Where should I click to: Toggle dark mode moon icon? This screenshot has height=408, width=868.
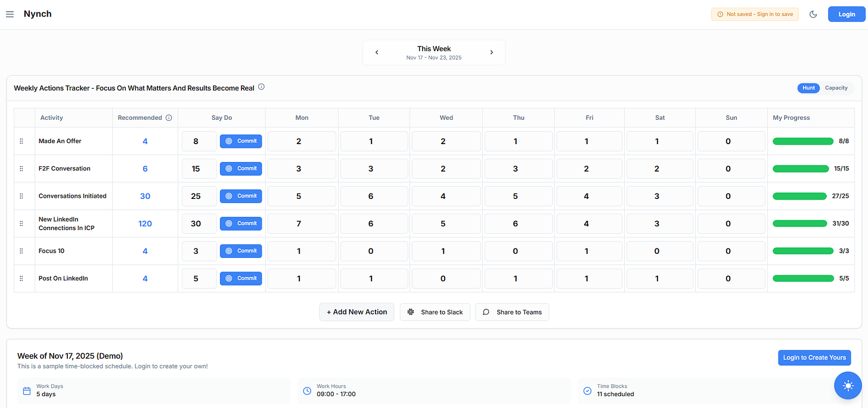[x=813, y=14]
